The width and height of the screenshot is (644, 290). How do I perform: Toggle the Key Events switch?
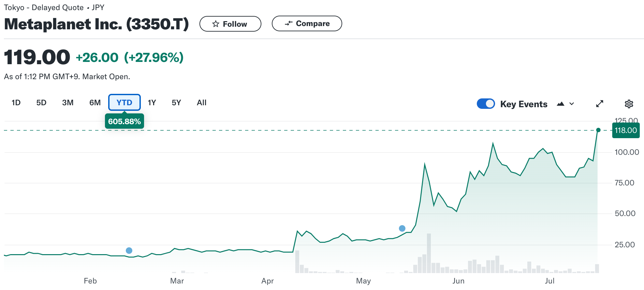coord(486,104)
